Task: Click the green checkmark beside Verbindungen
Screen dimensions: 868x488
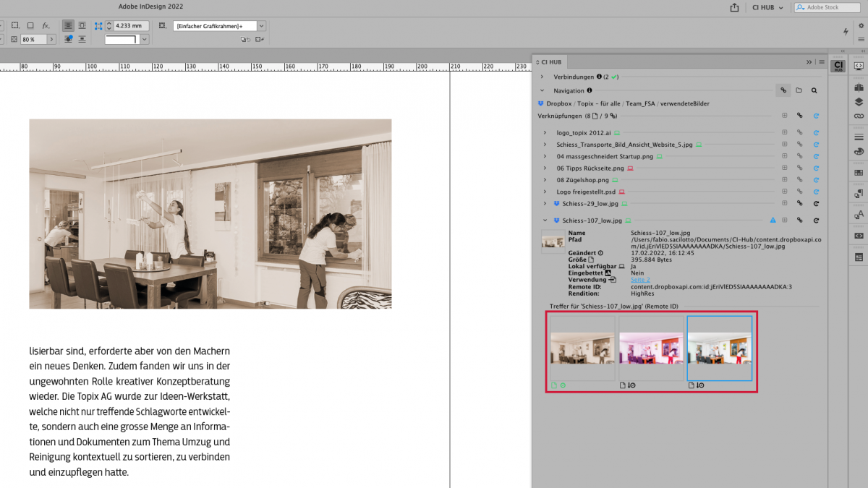Action: tap(615, 77)
